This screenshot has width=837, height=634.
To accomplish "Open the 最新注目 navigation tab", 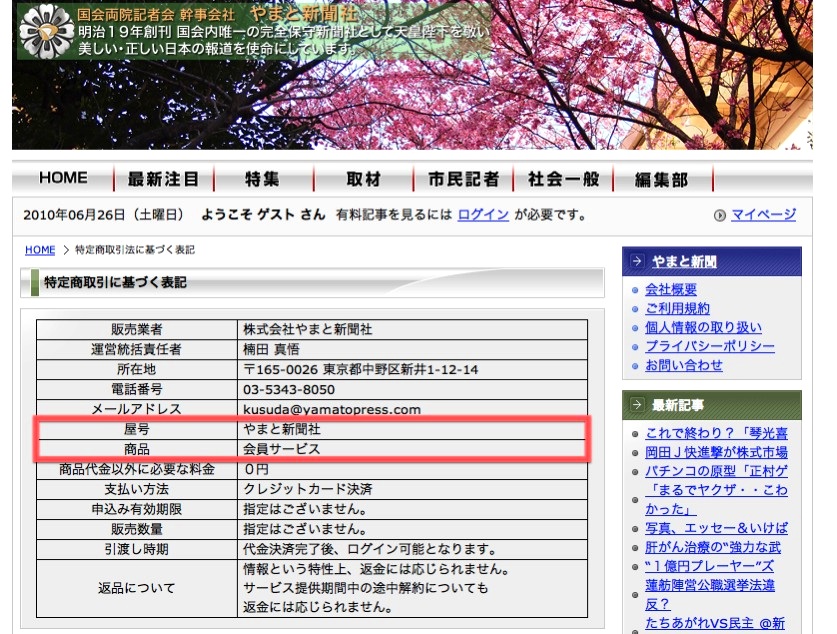I will tap(163, 179).
